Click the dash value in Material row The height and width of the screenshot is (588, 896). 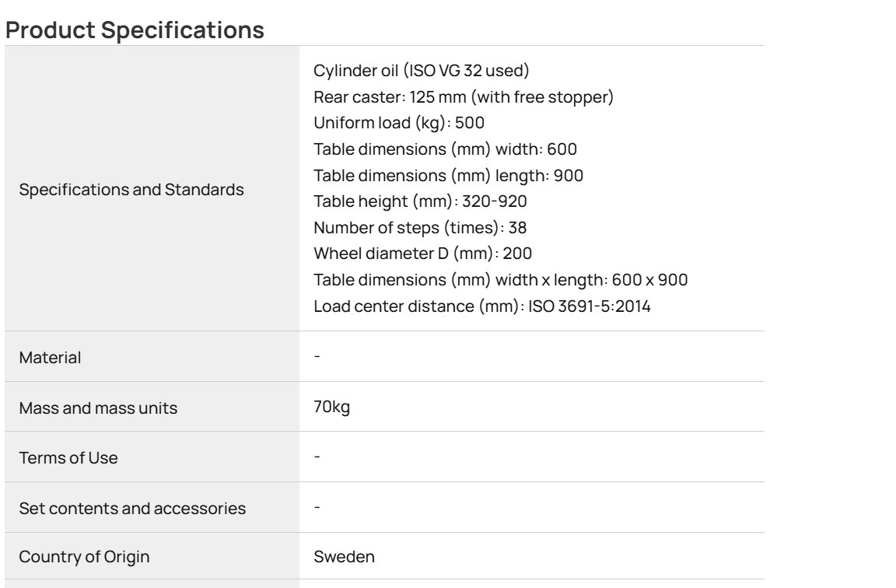point(317,356)
